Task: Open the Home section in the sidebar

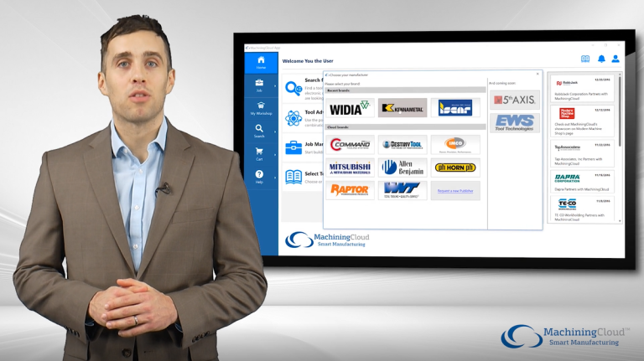Action: click(x=262, y=63)
